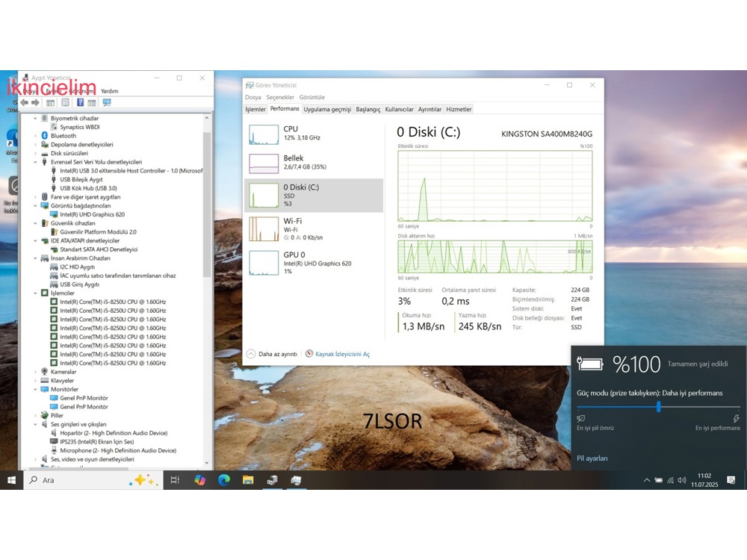Click the battery icon in system tray

658,480
